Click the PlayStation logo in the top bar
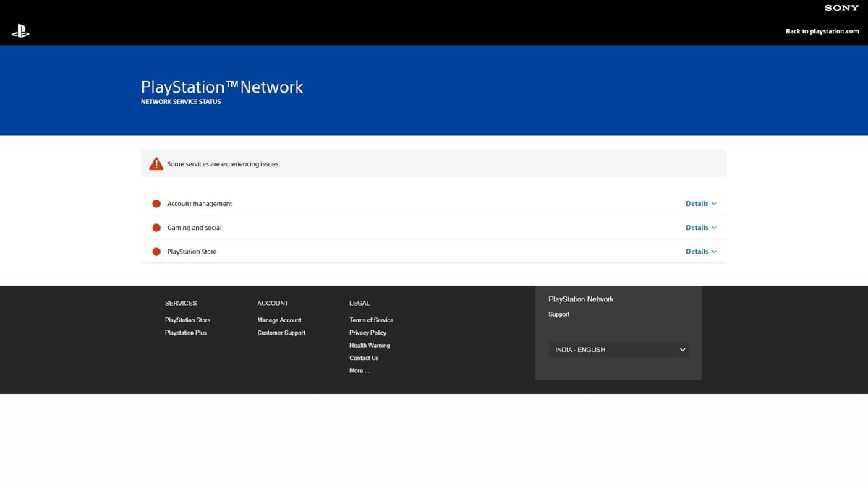868x488 pixels. tap(20, 31)
